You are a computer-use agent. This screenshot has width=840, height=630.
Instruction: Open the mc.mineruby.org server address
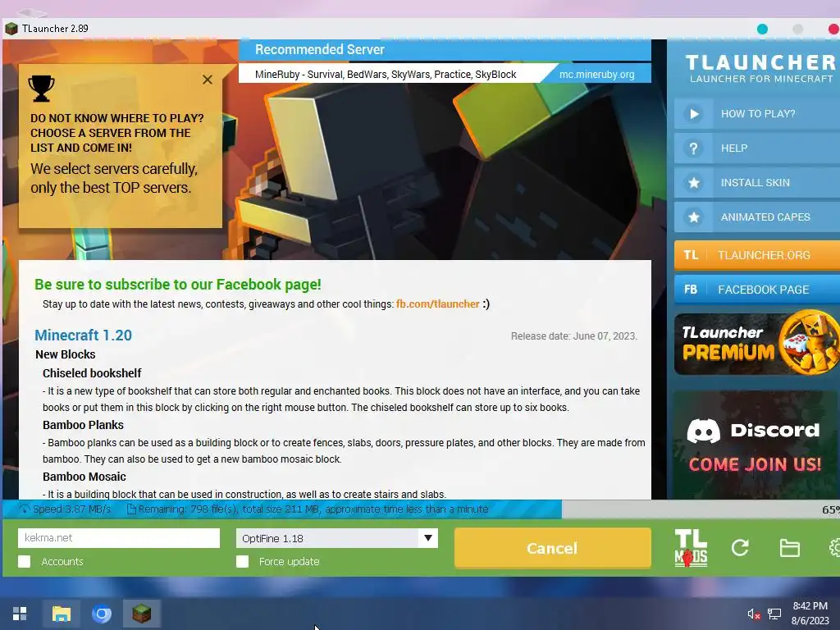click(x=597, y=75)
